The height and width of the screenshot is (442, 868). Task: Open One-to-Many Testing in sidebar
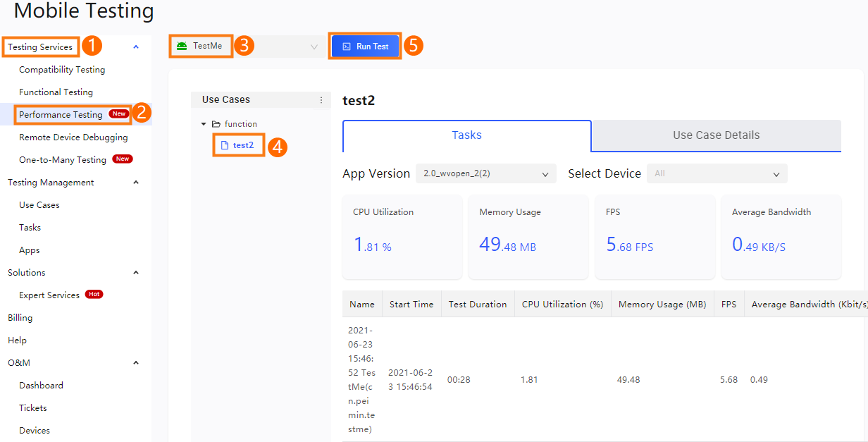[63, 160]
